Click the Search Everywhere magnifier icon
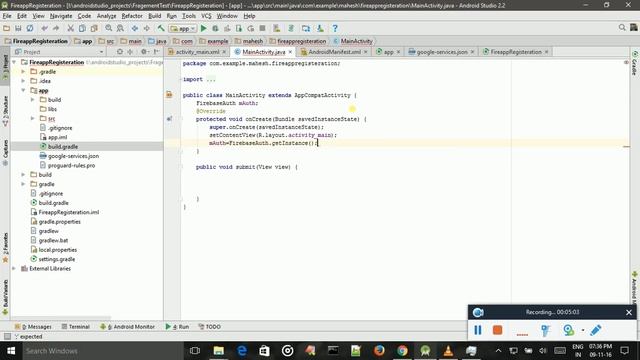Image resolution: width=640 pixels, height=360 pixels. pos(622,27)
